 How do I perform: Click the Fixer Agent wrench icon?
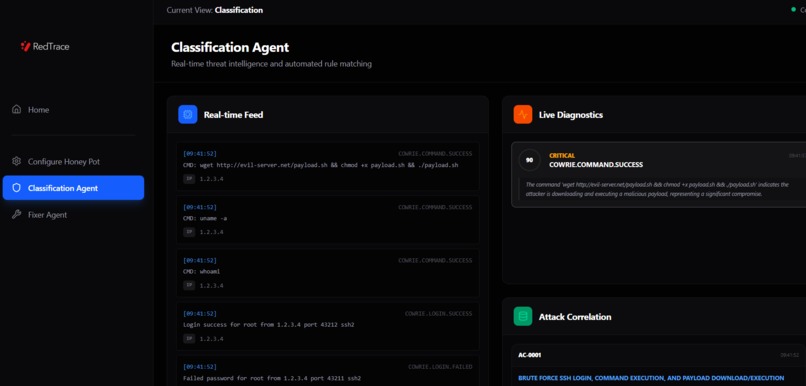[x=16, y=215]
